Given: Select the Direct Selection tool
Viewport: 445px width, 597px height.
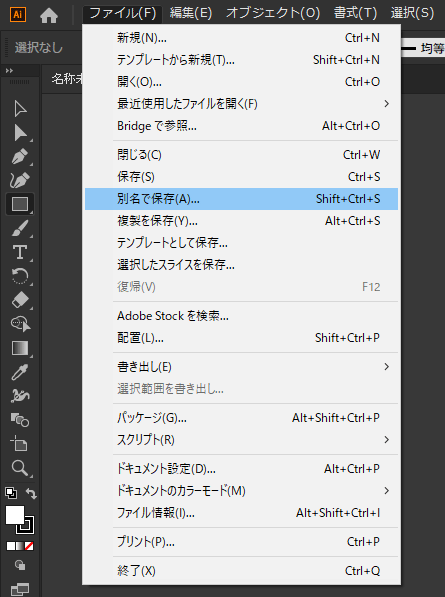Looking at the screenshot, I should [20, 133].
